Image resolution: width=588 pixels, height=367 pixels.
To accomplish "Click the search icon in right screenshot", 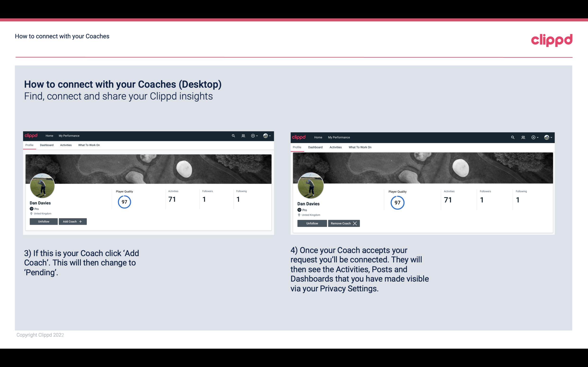I will tap(513, 137).
